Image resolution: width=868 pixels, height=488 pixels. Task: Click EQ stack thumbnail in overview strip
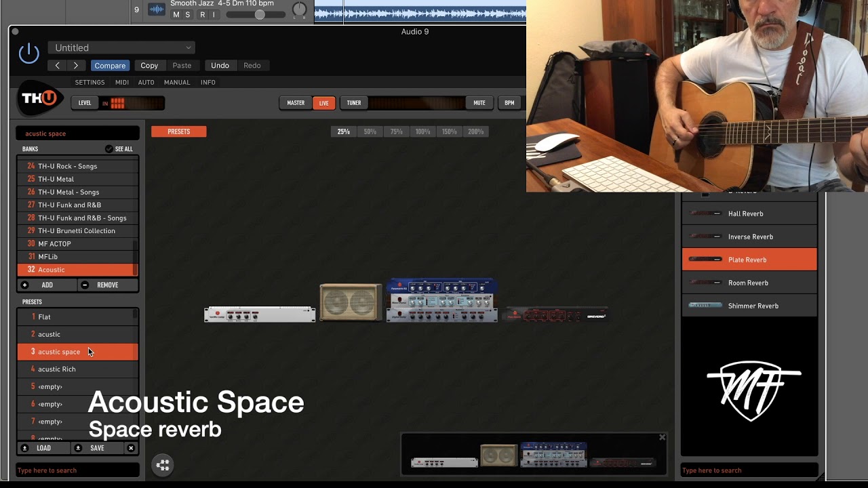click(x=553, y=455)
